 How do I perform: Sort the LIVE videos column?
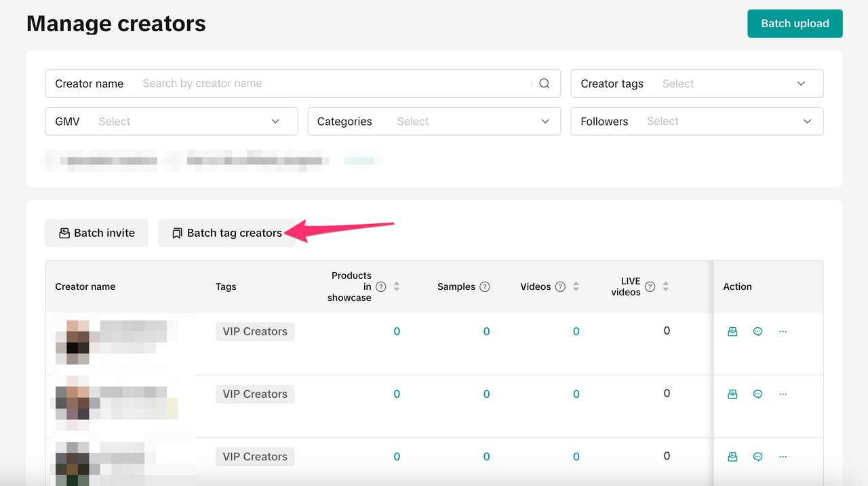point(666,287)
